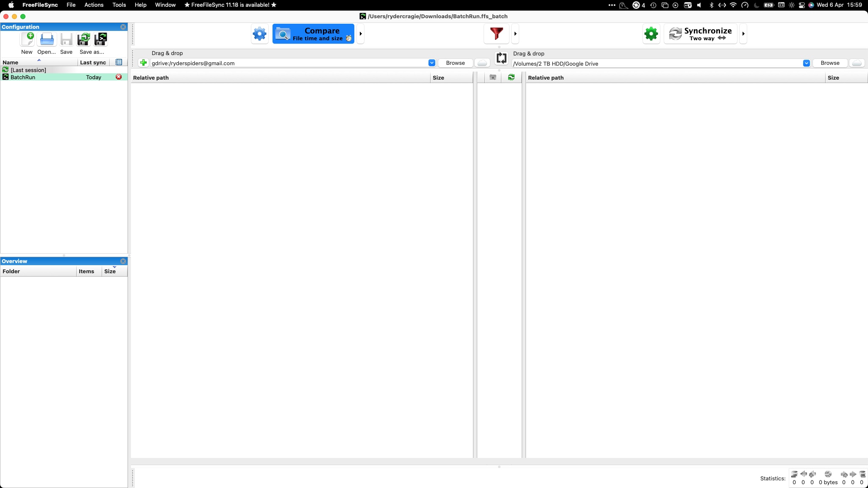
Task: Open the configuration list column options icon
Action: (x=119, y=62)
